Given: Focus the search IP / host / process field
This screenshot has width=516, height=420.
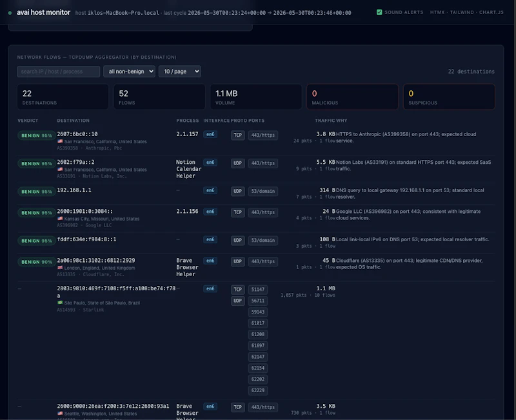Looking at the screenshot, I should point(59,72).
